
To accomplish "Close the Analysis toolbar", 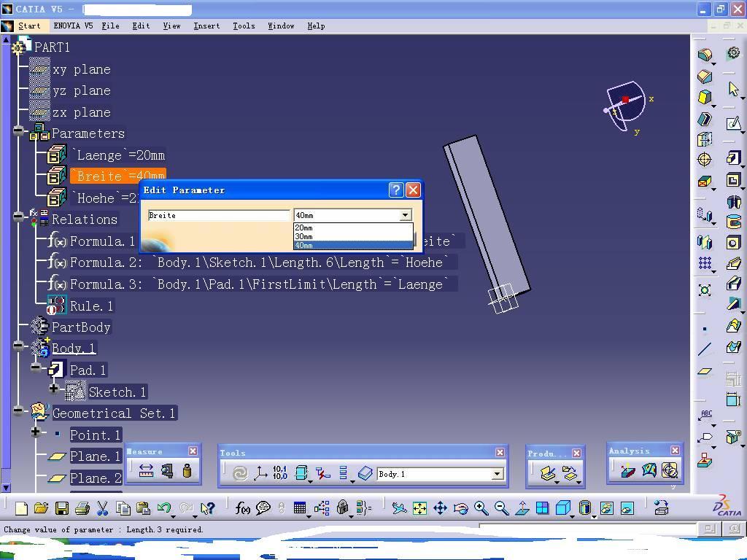I will (675, 450).
